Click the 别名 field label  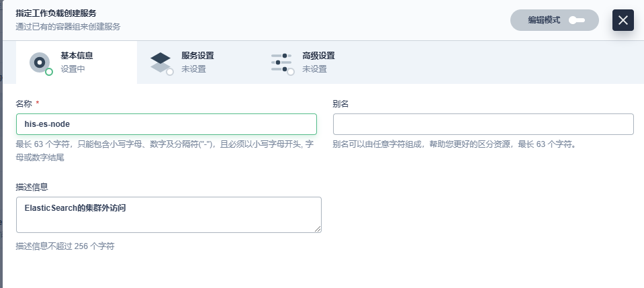(340, 104)
